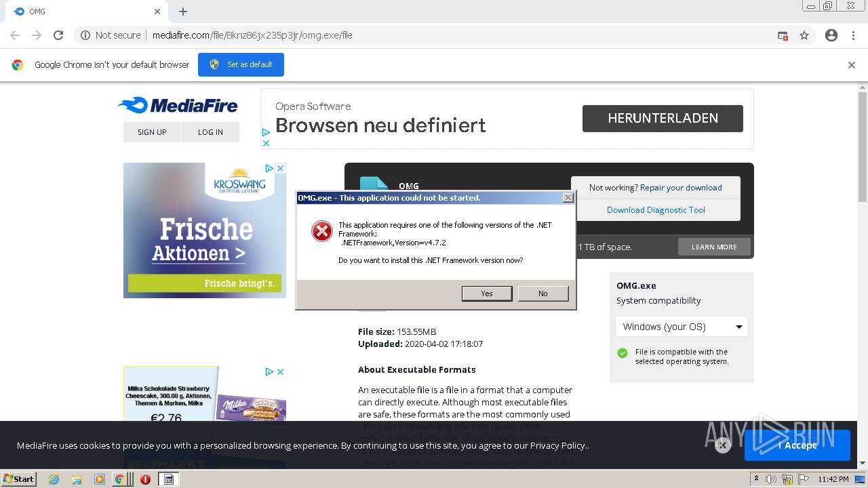This screenshot has height=488, width=868.
Task: Switch to Chrome in the taskbar
Action: coord(120,479)
